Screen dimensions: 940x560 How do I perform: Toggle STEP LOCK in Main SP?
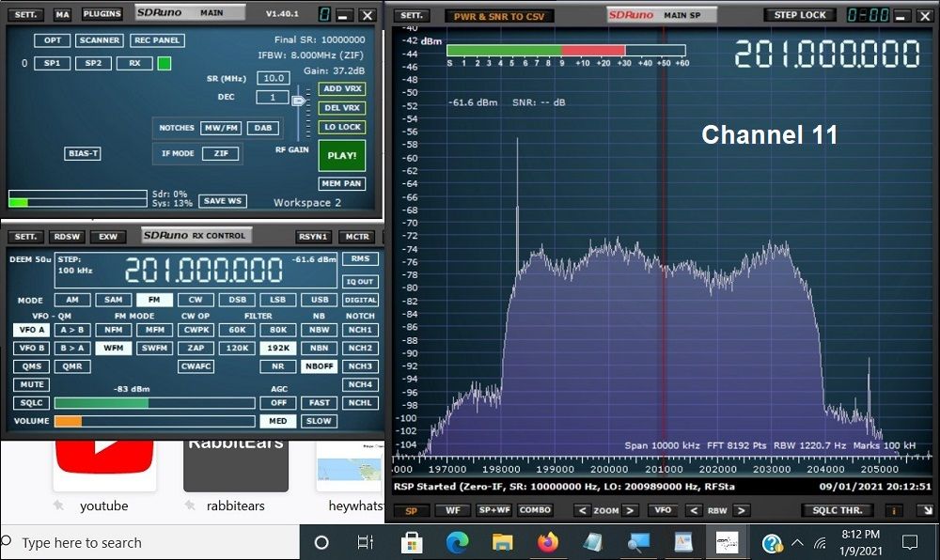point(800,15)
